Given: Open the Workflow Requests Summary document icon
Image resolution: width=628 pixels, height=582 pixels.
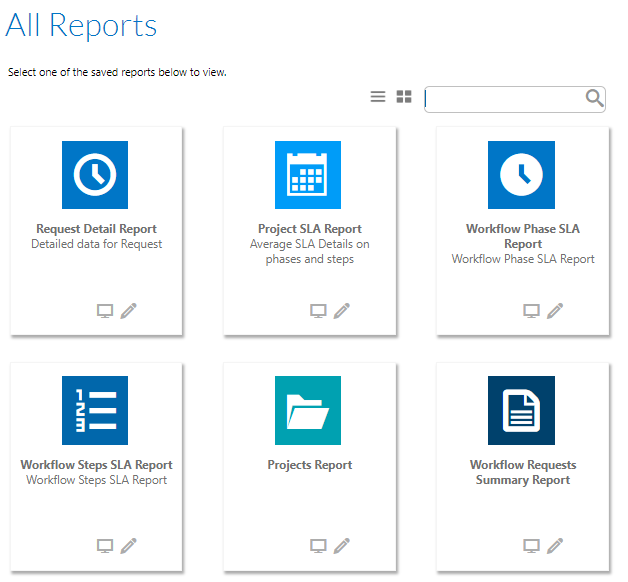Looking at the screenshot, I should pos(521,410).
